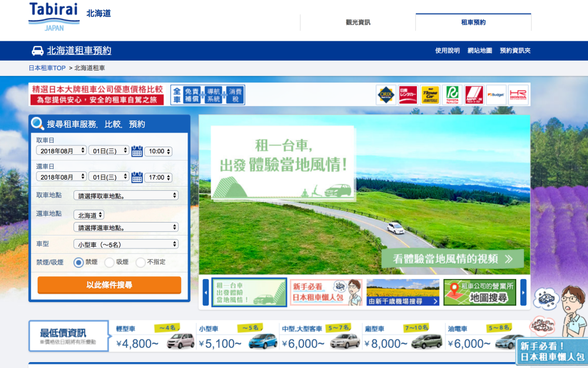Click the 以此條件搜尋 search button
The image size is (588, 368).
[109, 285]
